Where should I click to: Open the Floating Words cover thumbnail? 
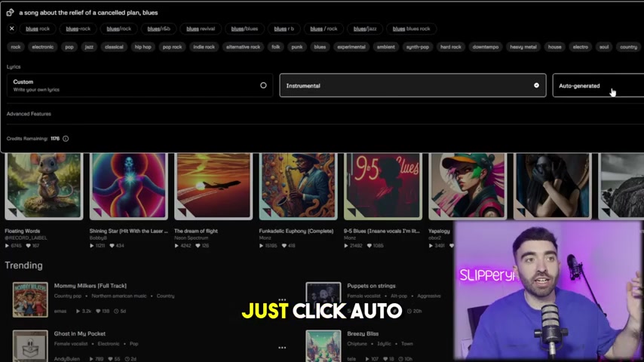pos(44,186)
